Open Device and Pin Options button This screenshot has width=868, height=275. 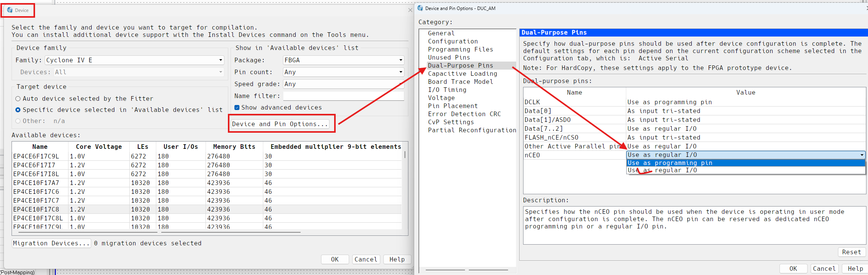[x=280, y=124]
